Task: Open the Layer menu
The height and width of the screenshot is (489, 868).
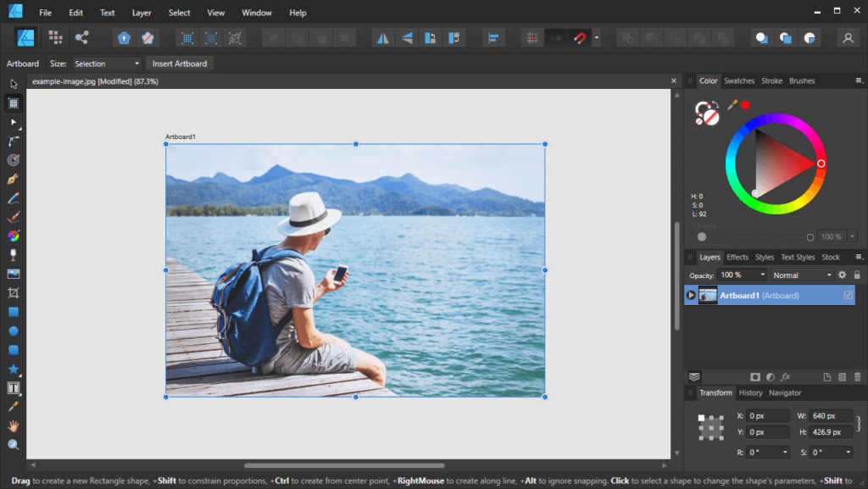Action: click(141, 12)
